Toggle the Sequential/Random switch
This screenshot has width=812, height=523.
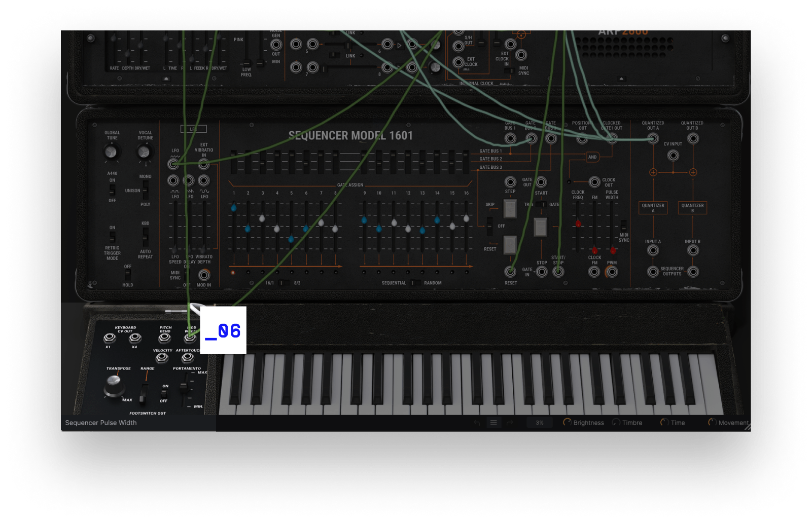[x=415, y=283]
